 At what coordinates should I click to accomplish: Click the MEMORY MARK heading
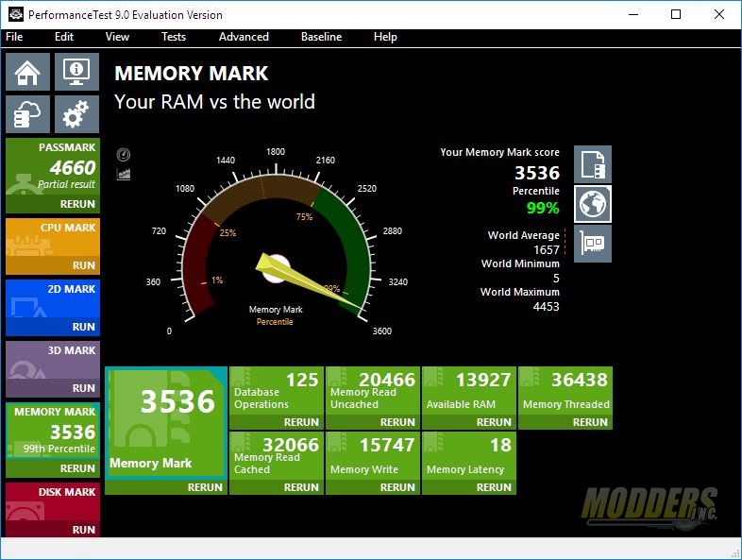(192, 74)
